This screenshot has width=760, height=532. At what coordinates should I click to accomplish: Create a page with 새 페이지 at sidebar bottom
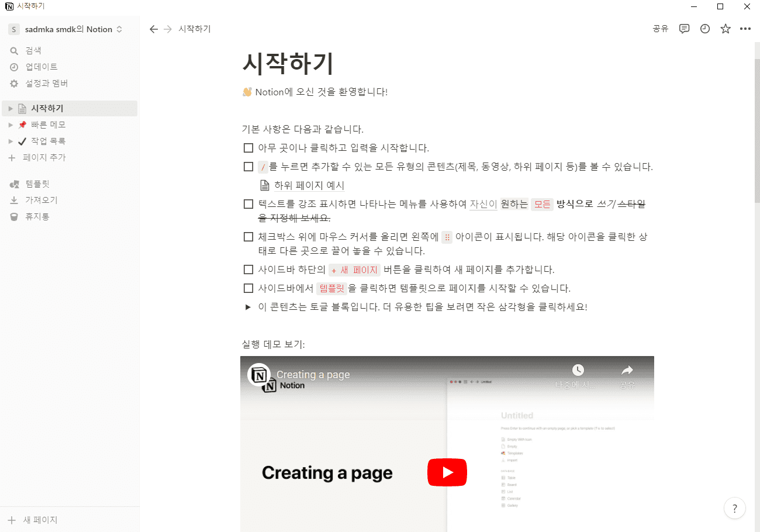[32, 519]
